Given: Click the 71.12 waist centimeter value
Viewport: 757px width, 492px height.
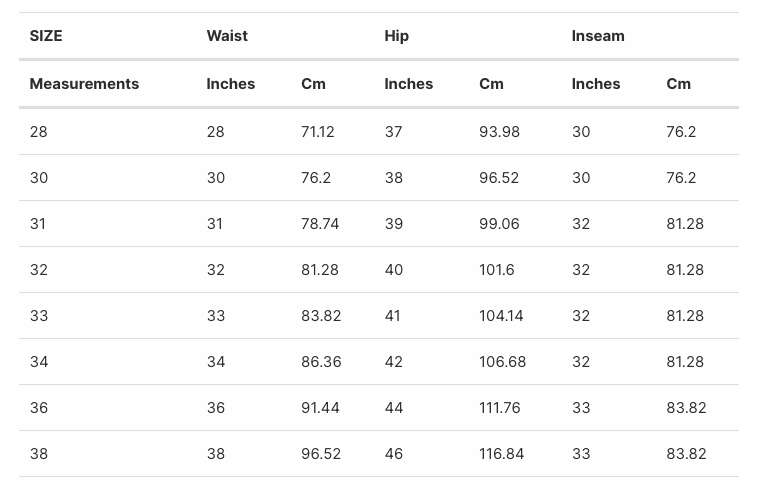Looking at the screenshot, I should [318, 132].
